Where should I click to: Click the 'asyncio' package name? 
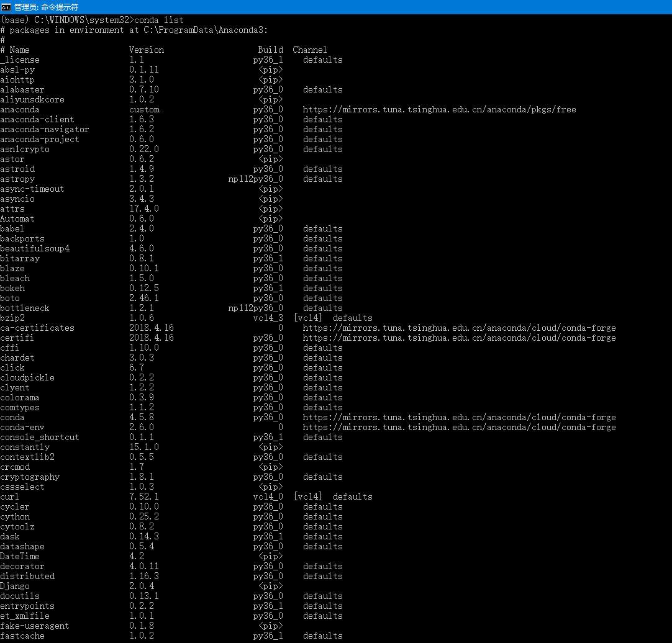(x=17, y=199)
